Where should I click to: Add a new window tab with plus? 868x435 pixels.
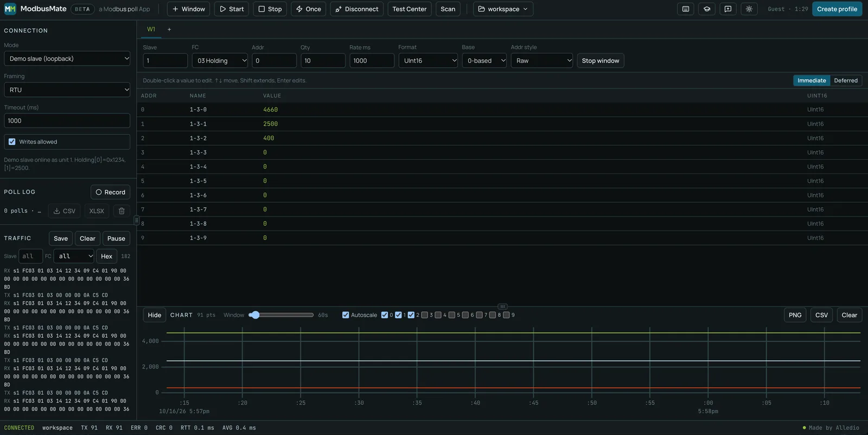pos(169,29)
